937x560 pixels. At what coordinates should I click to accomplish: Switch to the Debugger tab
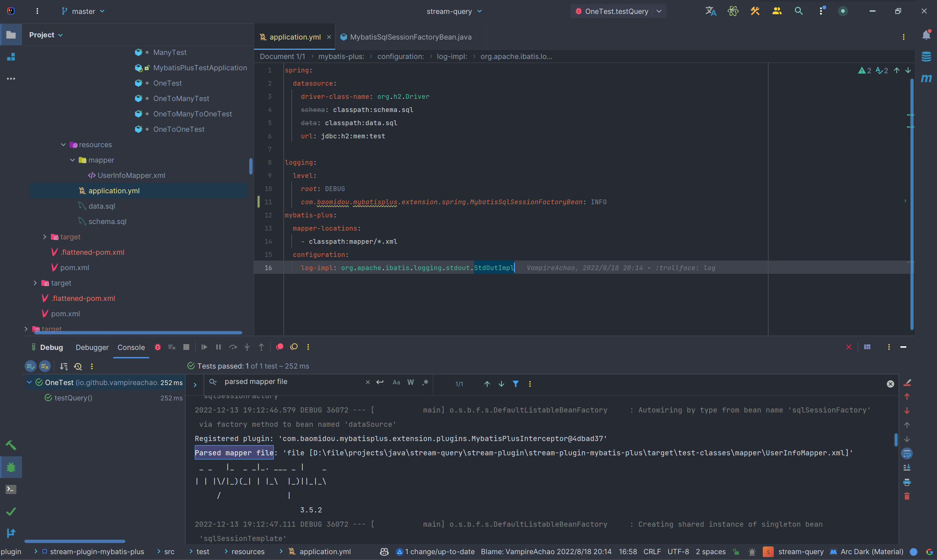(92, 348)
